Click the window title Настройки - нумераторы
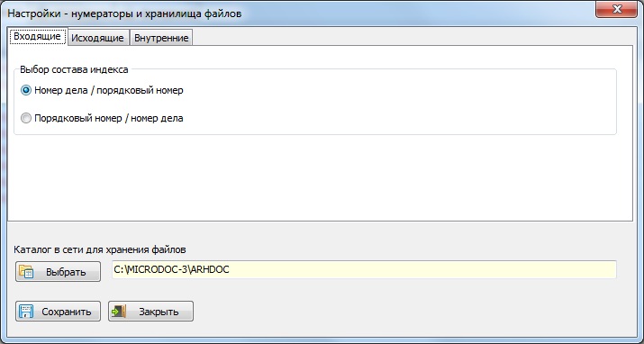The height and width of the screenshot is (344, 644). (124, 14)
